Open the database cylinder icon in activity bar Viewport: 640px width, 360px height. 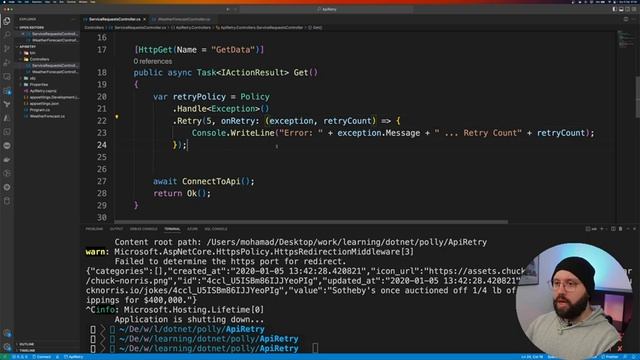point(7,201)
